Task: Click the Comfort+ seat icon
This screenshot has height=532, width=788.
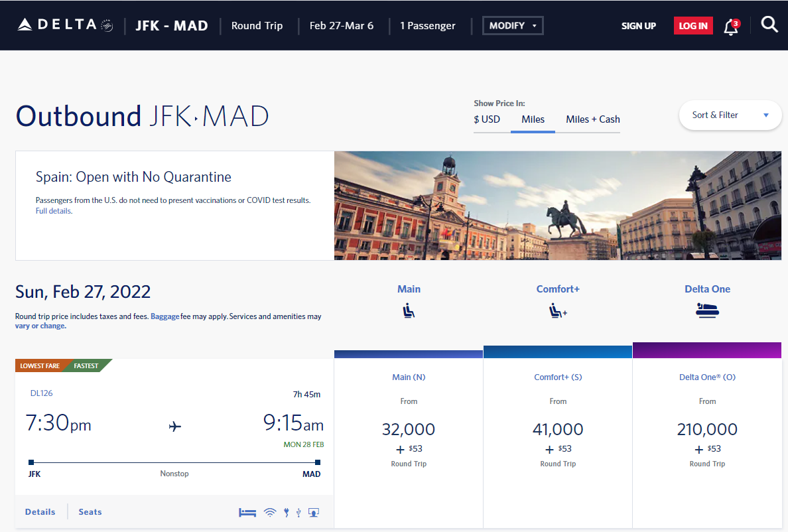Action: coord(558,311)
